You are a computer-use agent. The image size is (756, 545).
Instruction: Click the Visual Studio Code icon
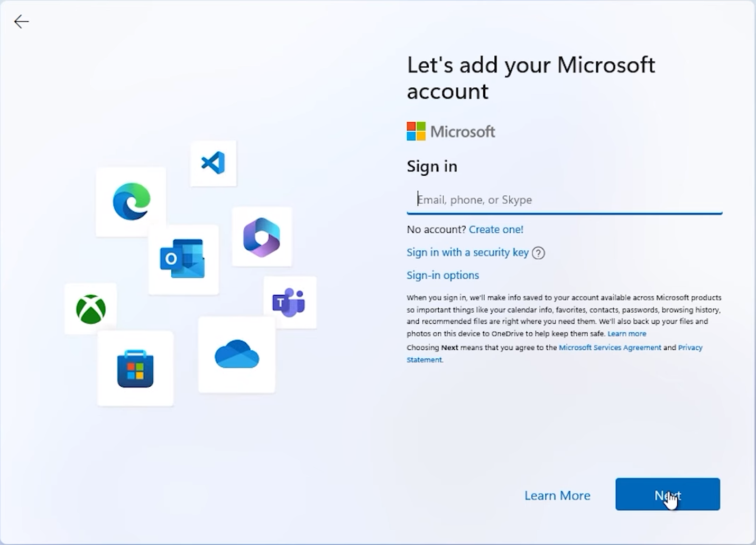[213, 163]
